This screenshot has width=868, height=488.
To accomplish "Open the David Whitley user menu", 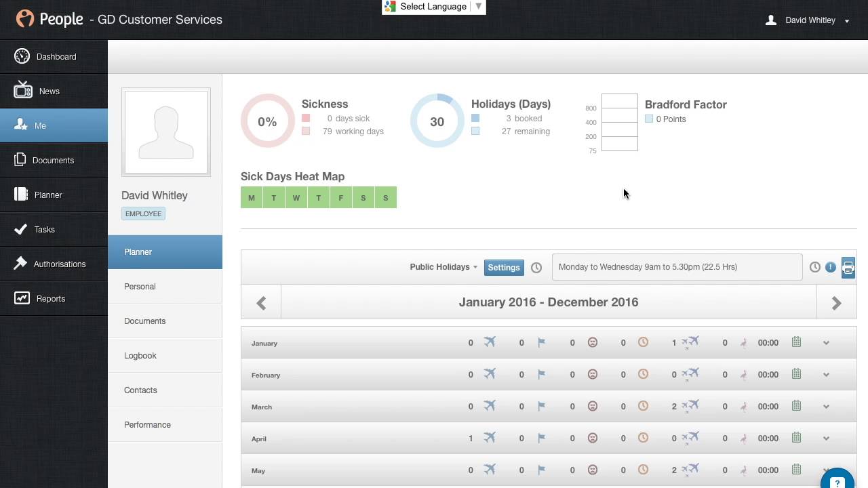I will pyautogui.click(x=808, y=20).
